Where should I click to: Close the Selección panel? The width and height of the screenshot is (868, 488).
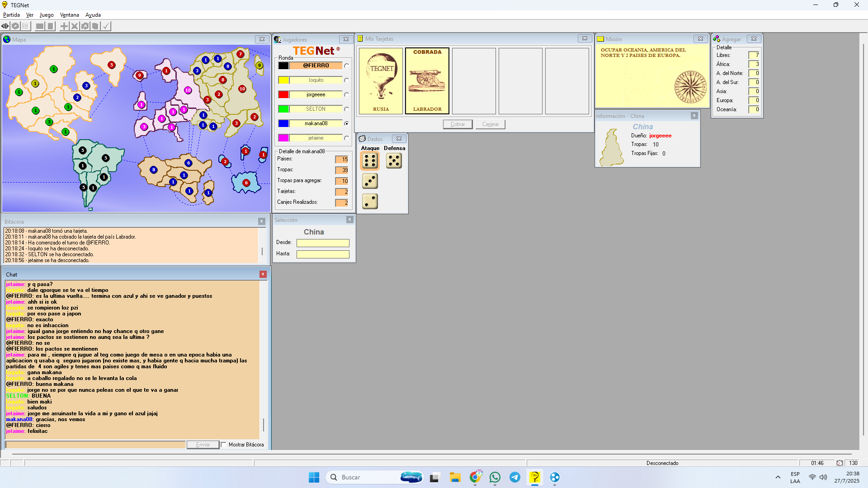pos(349,220)
